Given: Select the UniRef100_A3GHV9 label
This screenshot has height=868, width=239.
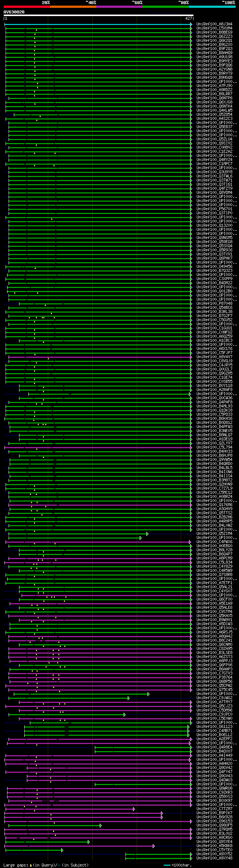Looking at the screenshot, I should (x=214, y=509).
